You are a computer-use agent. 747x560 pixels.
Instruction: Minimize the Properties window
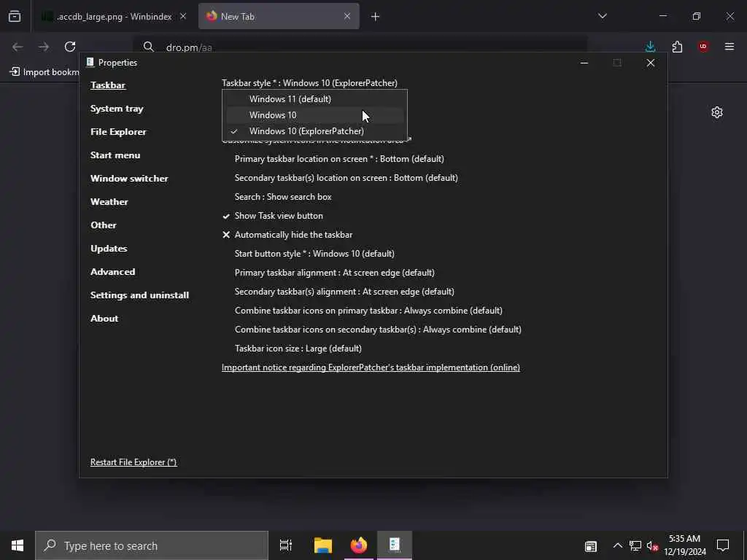point(584,63)
